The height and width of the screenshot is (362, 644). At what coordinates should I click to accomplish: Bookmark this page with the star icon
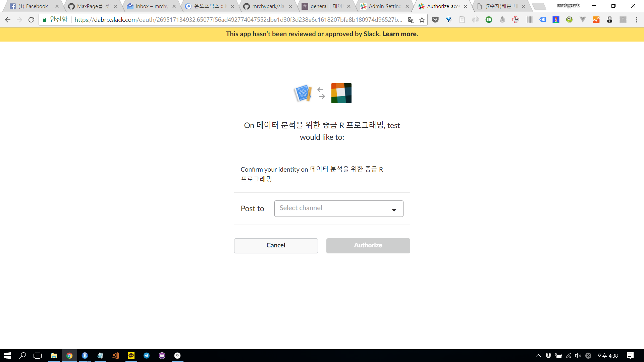[x=422, y=20]
